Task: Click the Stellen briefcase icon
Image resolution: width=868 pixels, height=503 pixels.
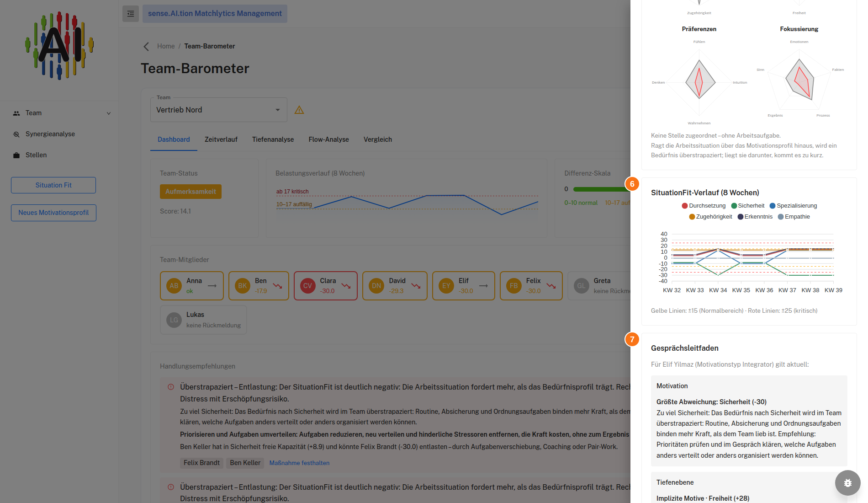Action: (x=16, y=155)
